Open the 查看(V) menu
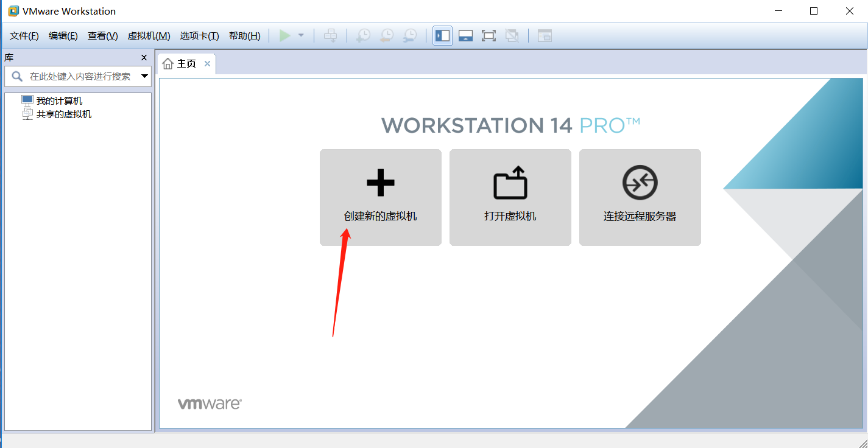This screenshot has height=448, width=868. tap(103, 36)
